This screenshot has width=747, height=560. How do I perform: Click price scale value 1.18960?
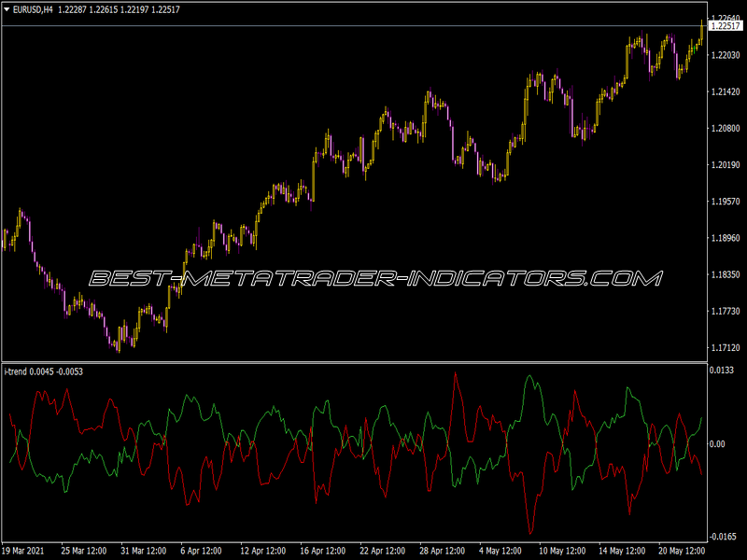[726, 238]
